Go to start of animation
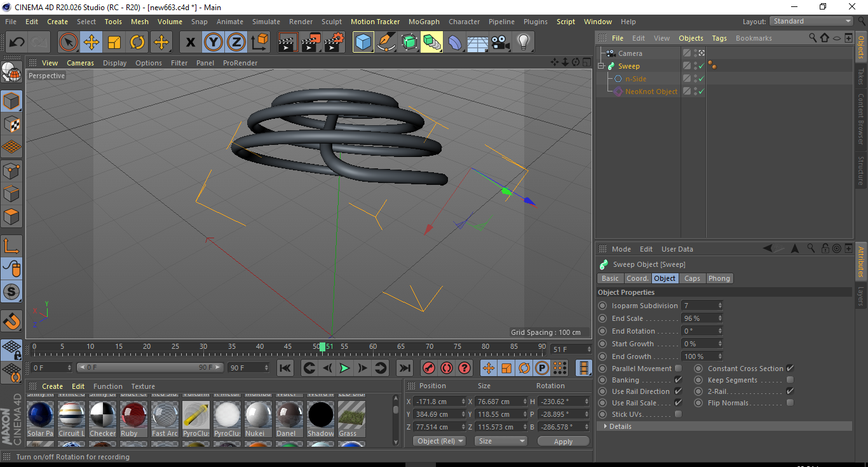The width and height of the screenshot is (868, 467). 285,368
